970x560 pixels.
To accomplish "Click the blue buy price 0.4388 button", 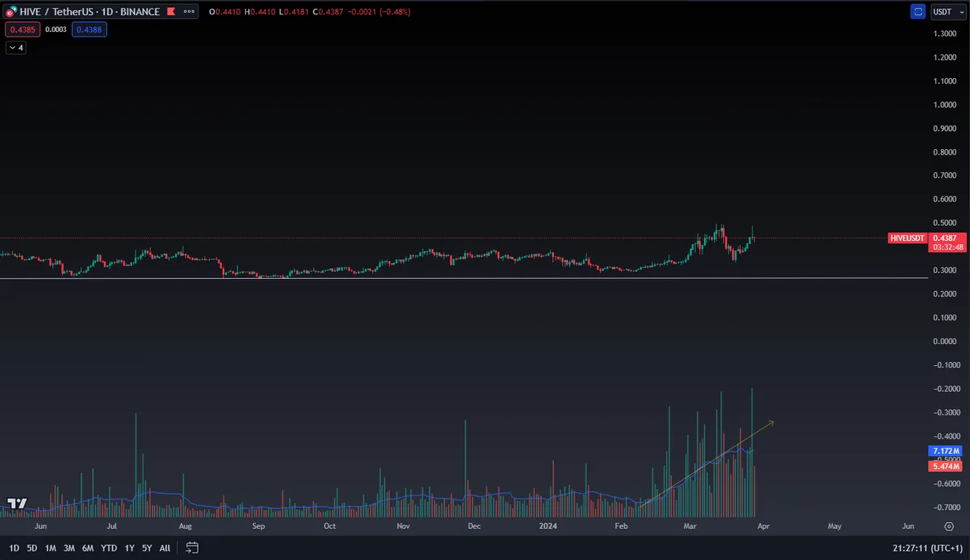I will point(89,30).
